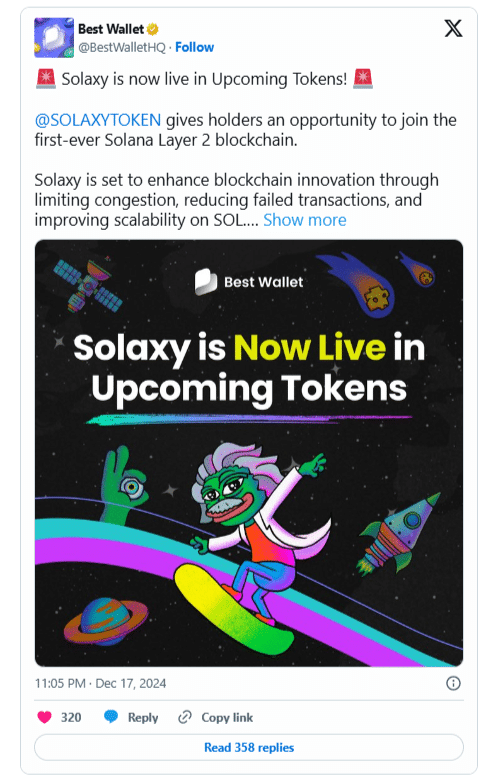Open the 11:05 PM Dec 17, 2024 timestamp
Screen dimensions: 490x775
point(100,683)
